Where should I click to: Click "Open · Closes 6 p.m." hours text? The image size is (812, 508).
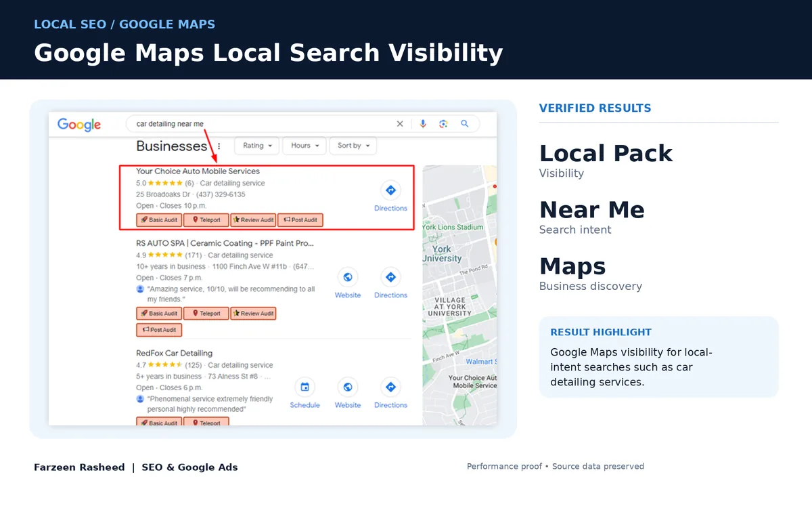(x=169, y=387)
